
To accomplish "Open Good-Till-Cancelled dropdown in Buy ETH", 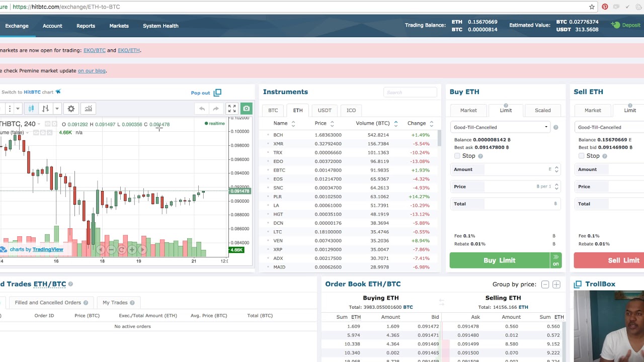I will 500,127.
